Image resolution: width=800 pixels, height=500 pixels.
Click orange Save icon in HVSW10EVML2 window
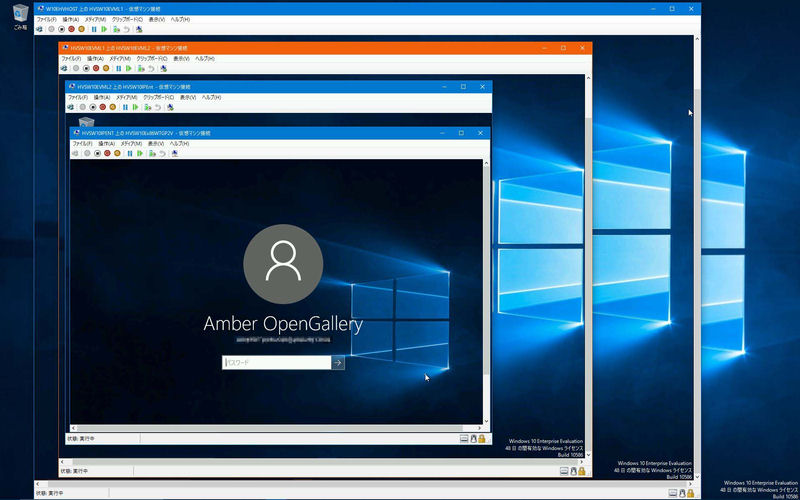pos(112,107)
